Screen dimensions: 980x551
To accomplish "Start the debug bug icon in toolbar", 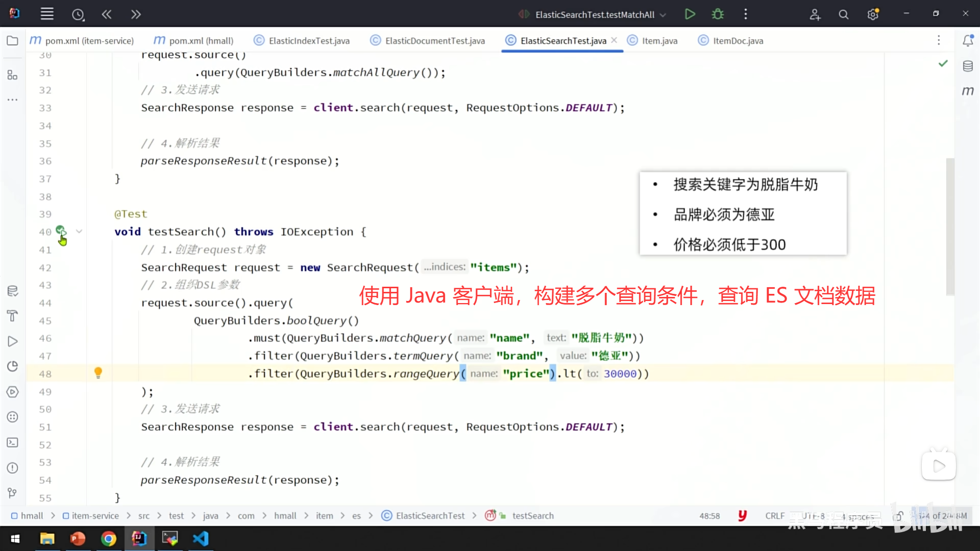I will [x=718, y=14].
